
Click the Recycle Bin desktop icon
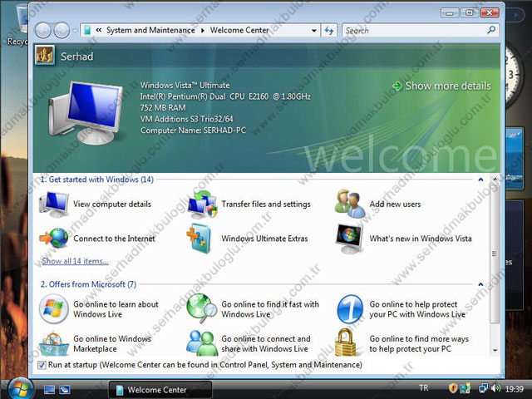(17, 24)
